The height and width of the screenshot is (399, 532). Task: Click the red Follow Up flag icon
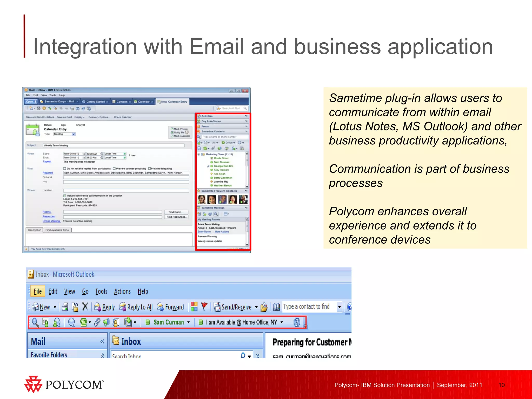coord(204,307)
